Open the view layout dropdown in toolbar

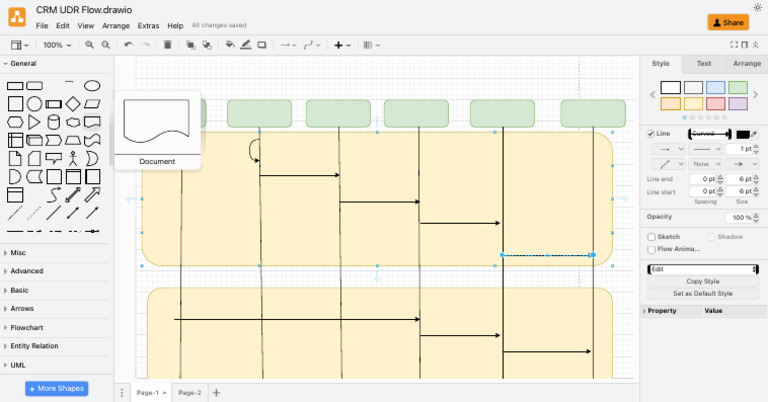[x=20, y=45]
